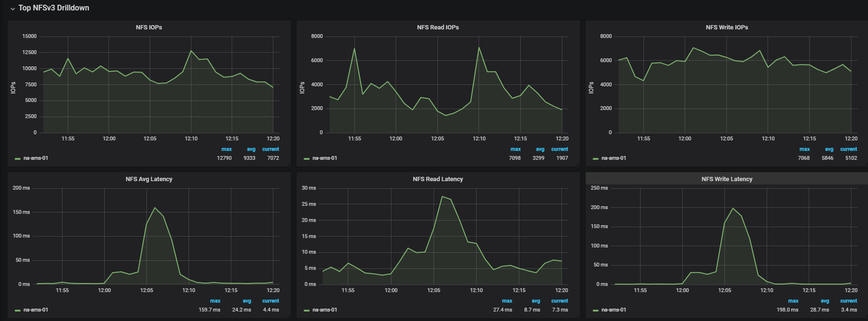This screenshot has width=868, height=321.
Task: Sort NFS Read IOPs legend by avg header
Action: pyautogui.click(x=540, y=149)
